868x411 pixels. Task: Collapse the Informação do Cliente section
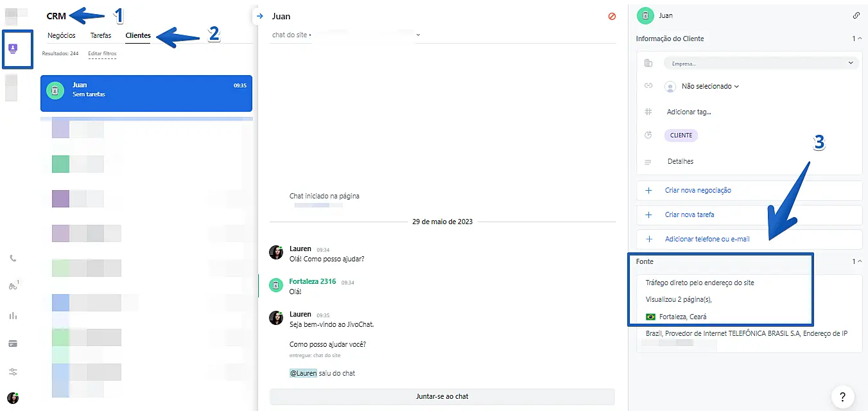856,39
